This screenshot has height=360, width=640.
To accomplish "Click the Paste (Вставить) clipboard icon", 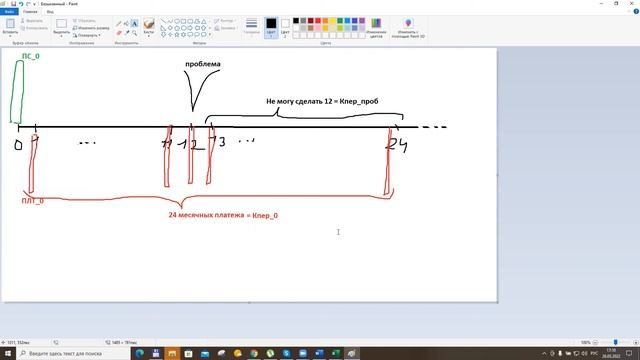I will click(x=10, y=24).
